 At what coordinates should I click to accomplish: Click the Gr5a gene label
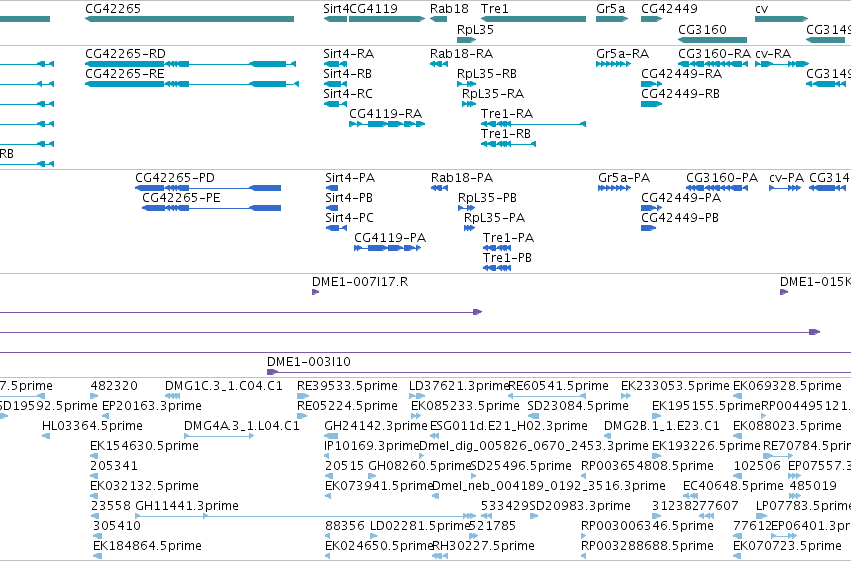point(611,9)
